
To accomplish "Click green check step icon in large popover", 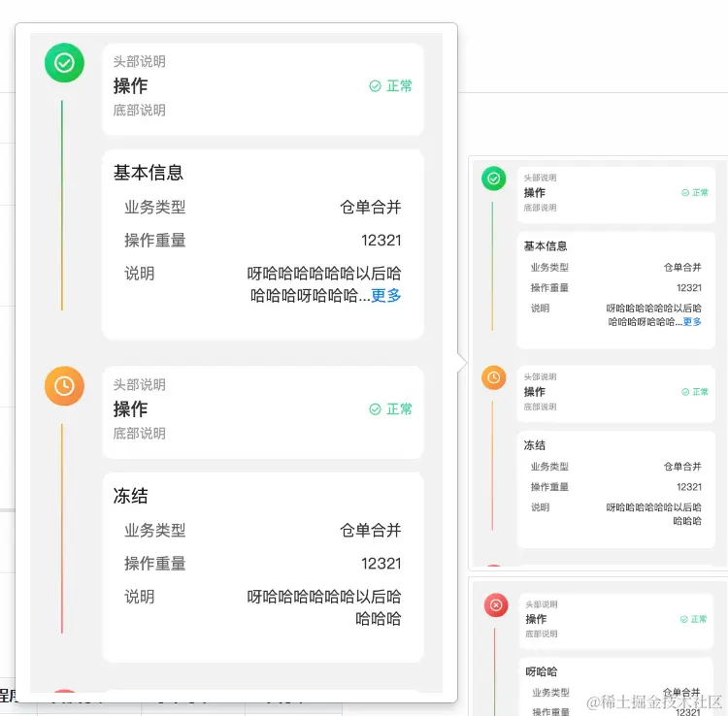I will pos(64,63).
